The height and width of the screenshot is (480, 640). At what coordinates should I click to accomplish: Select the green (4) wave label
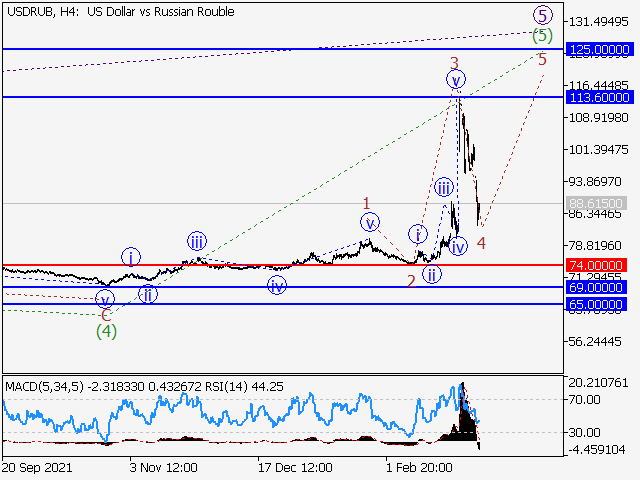point(106,331)
